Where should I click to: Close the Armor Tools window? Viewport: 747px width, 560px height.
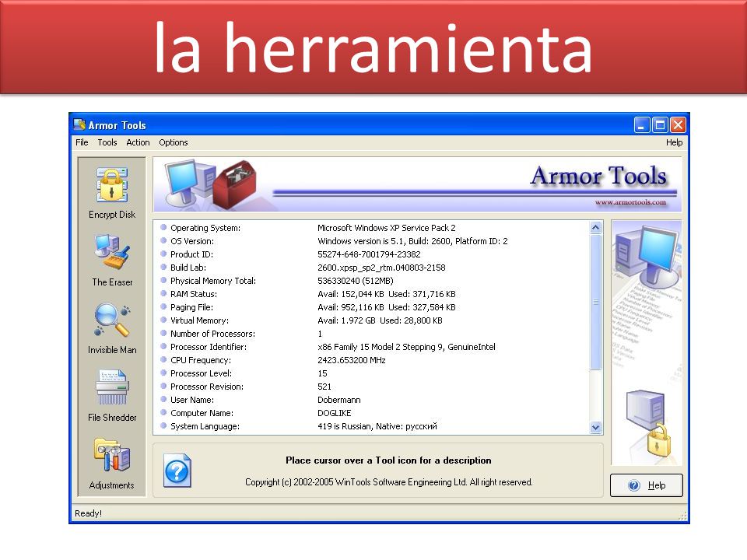[678, 124]
